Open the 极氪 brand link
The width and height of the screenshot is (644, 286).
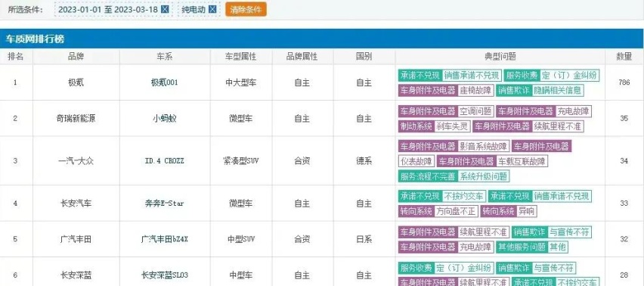(76, 82)
